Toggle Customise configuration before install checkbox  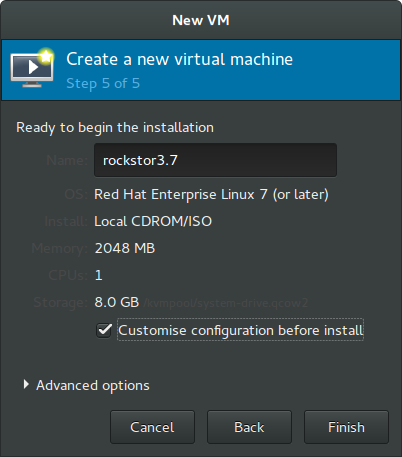pyautogui.click(x=104, y=330)
